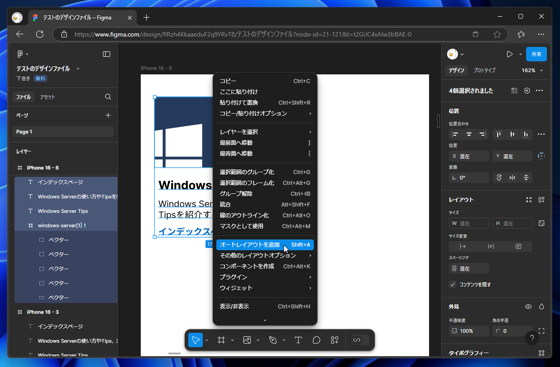Select the Text tool in bottom toolbar
The image size is (560, 367).
point(298,340)
